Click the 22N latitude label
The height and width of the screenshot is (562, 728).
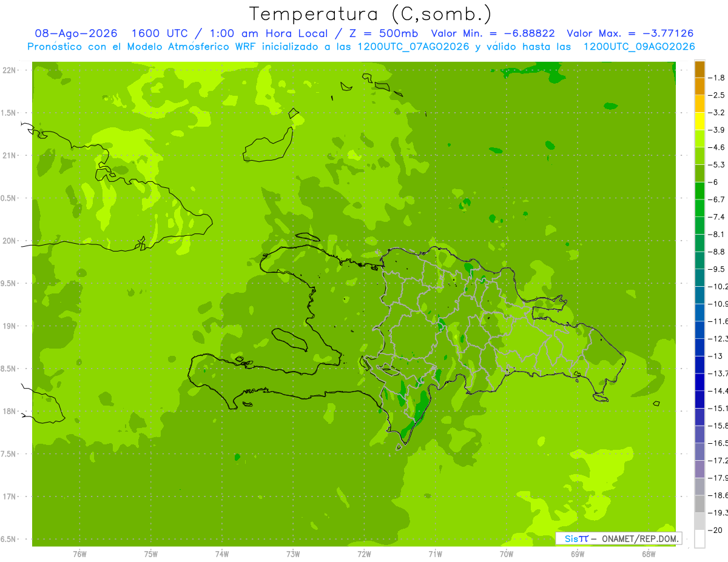click(8, 70)
